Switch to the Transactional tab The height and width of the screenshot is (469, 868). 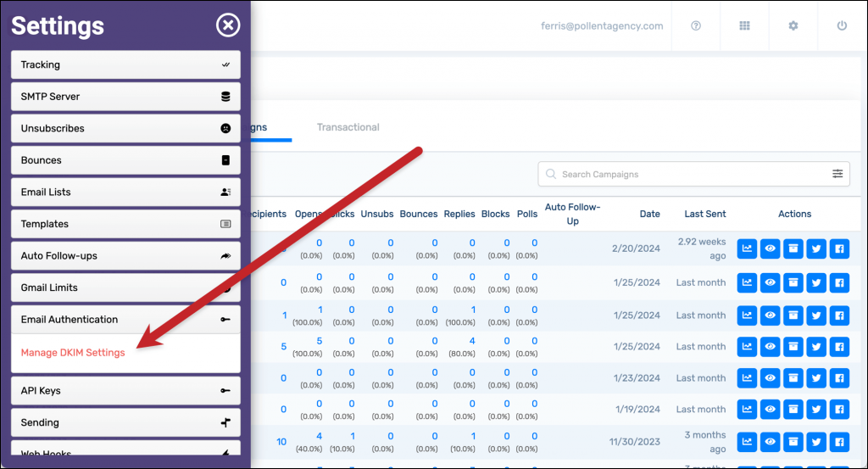[x=348, y=127]
